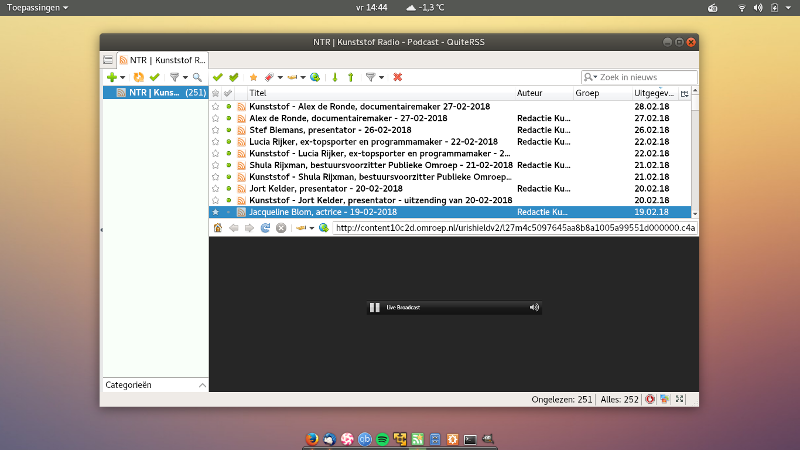Image resolution: width=800 pixels, height=450 pixels.
Task: Toggle read dot for Kunststof - Alex de Ronde row
Action: click(x=229, y=107)
